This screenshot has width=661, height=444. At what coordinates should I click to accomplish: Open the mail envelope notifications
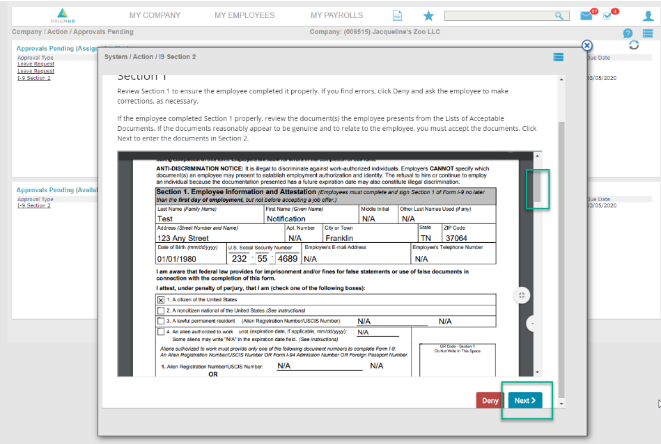point(586,16)
